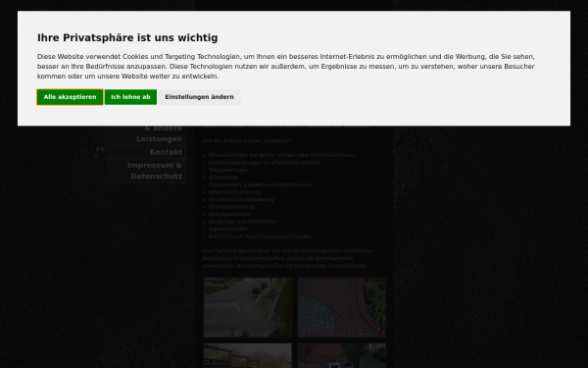Click the 'Grundstücksentwässerung' list item
This screenshot has height=368, width=588.
point(241,199)
